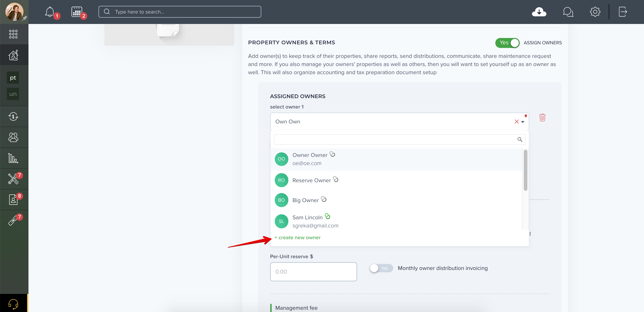
Task: Open the accounting dollar cycle icon
Action: click(13, 116)
